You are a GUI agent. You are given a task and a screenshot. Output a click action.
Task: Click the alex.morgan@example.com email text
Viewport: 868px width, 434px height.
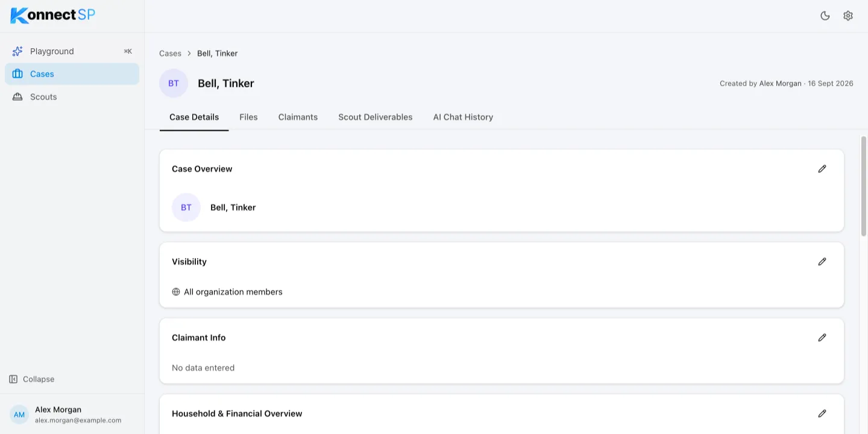tap(78, 421)
